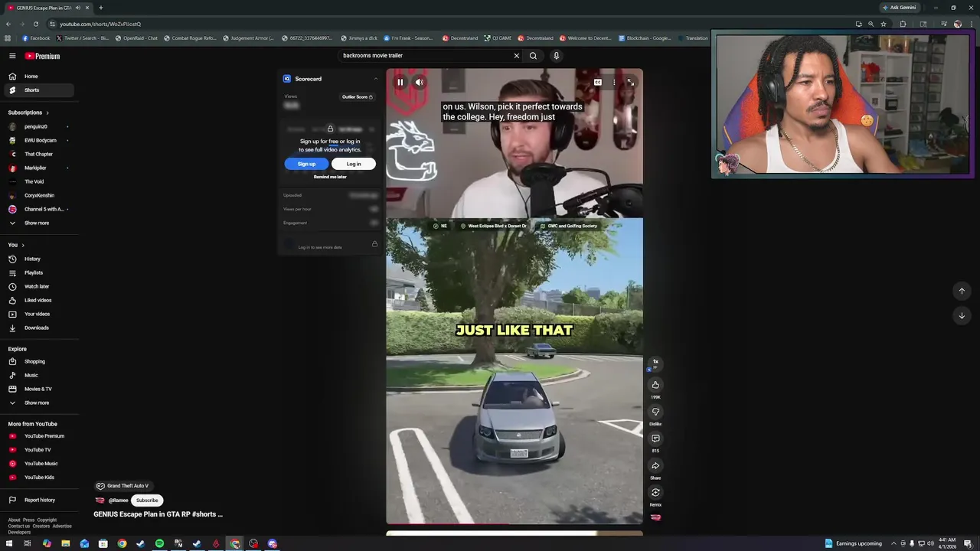The height and width of the screenshot is (551, 980).
Task: Mute the GENIUS Escape Plan tab audio
Action: click(77, 8)
